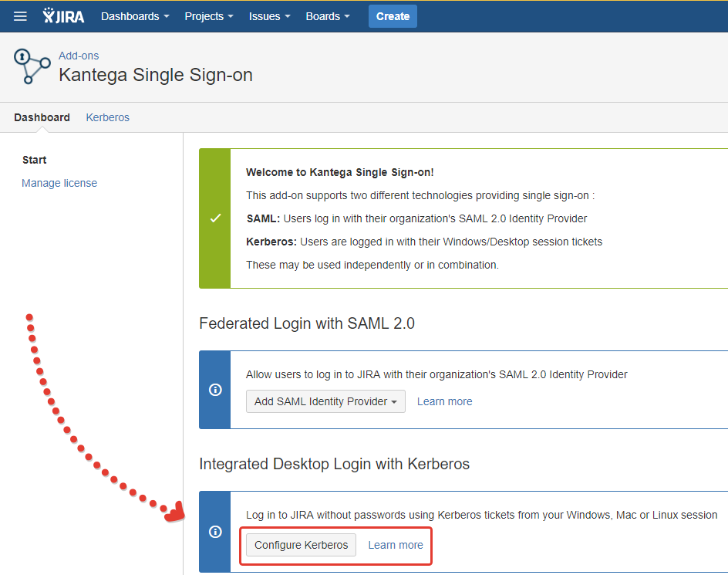Click the info icon in the Kerberos panel
The image size is (728, 575).
coord(215,531)
